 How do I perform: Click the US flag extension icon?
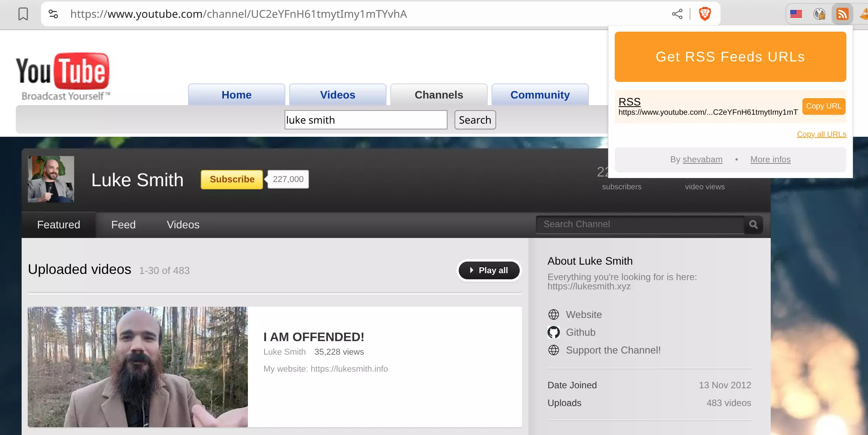click(796, 14)
